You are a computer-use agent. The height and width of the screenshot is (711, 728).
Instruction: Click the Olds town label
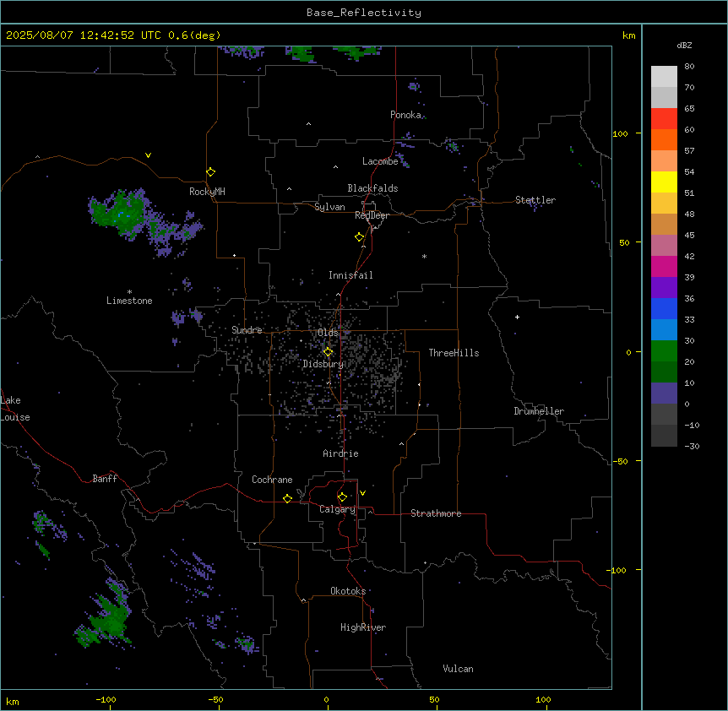(328, 333)
